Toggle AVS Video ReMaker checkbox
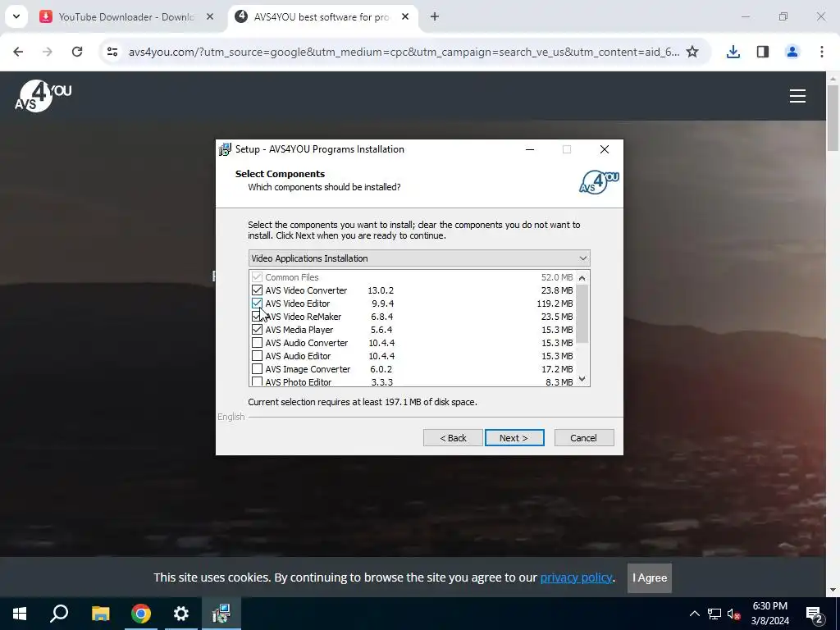This screenshot has width=840, height=630. pos(257,317)
